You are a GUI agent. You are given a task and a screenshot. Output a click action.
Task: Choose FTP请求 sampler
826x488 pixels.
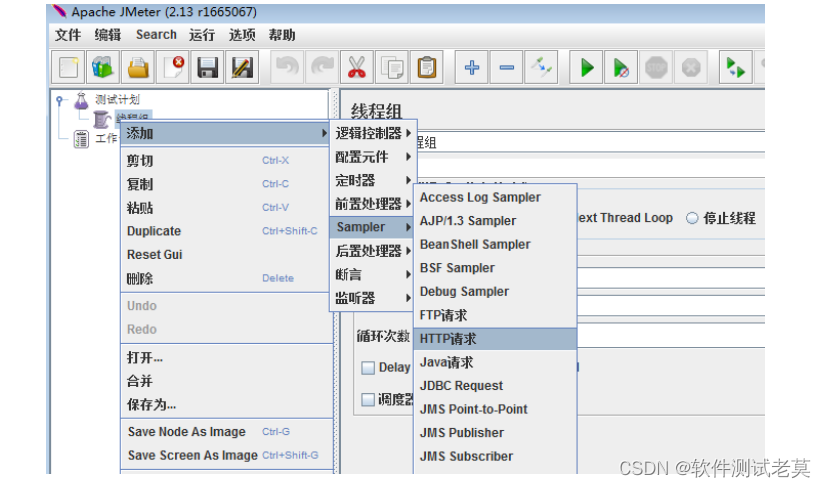[x=495, y=315]
